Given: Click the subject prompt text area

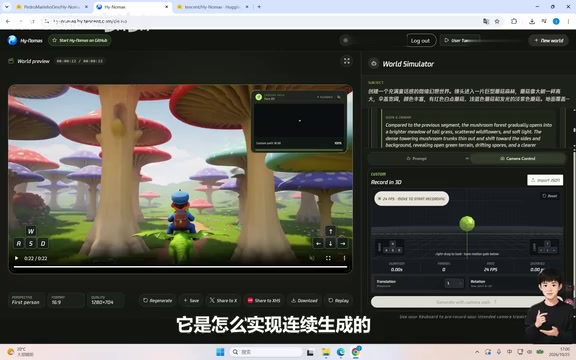Looking at the screenshot, I should click(x=469, y=95).
